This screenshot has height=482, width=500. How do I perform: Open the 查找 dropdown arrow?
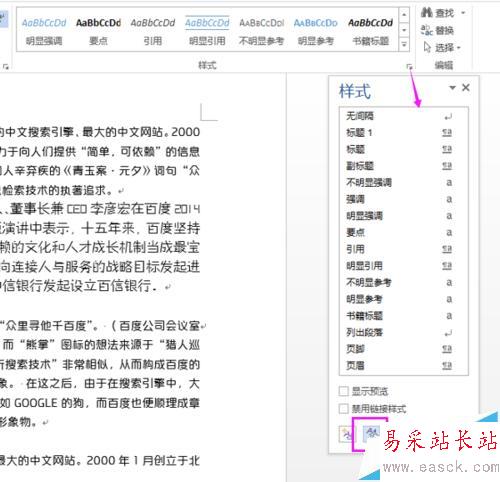[463, 13]
